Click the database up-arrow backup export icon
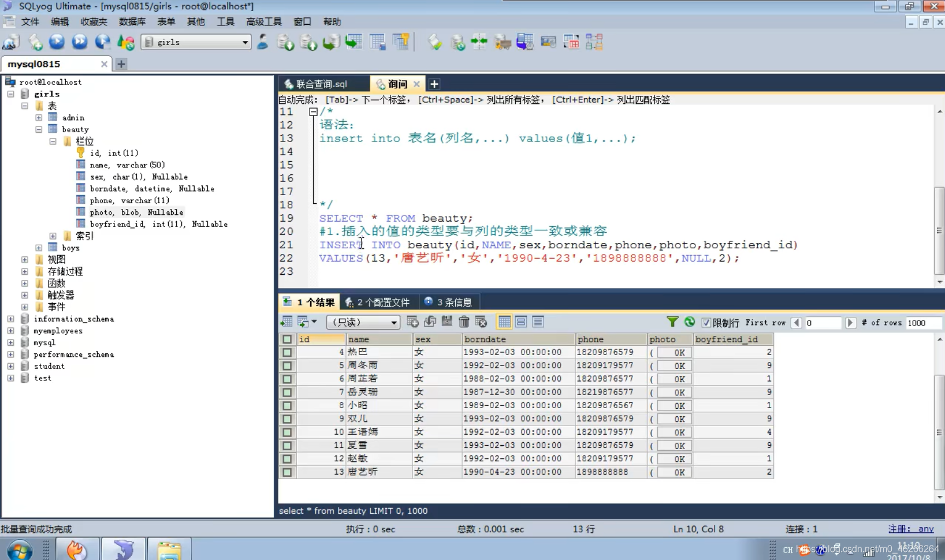 coord(308,42)
